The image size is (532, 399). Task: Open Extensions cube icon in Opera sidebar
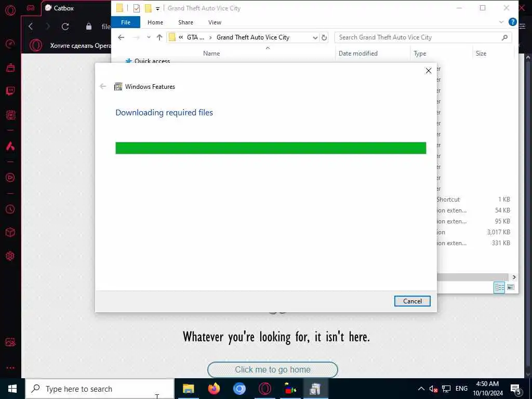pyautogui.click(x=10, y=232)
